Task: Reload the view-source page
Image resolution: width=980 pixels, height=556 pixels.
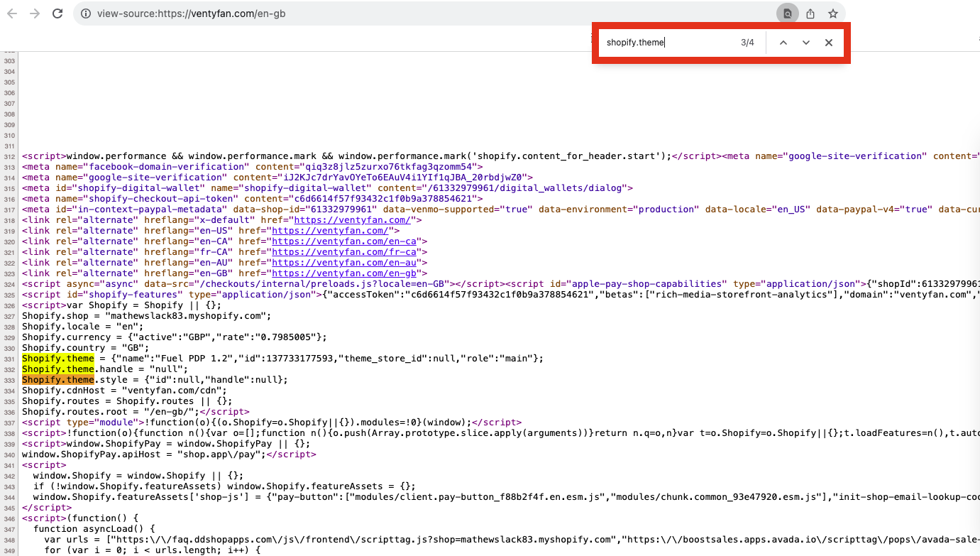Action: [57, 13]
